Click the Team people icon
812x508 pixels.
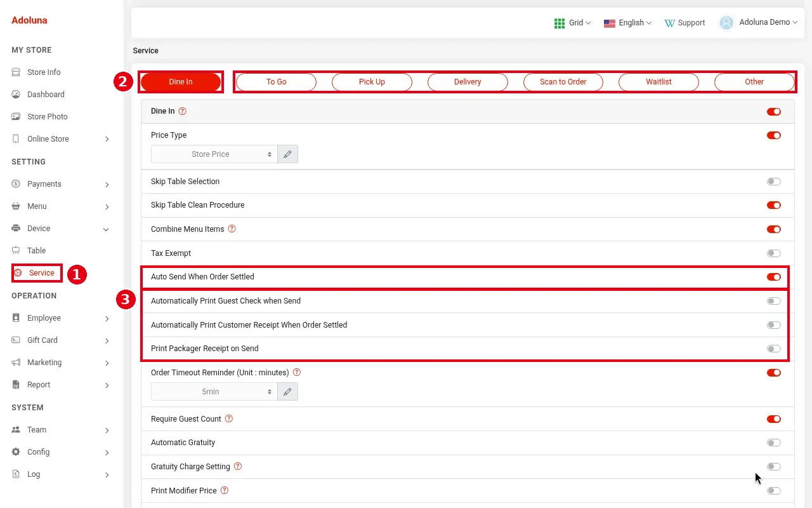[16, 430]
